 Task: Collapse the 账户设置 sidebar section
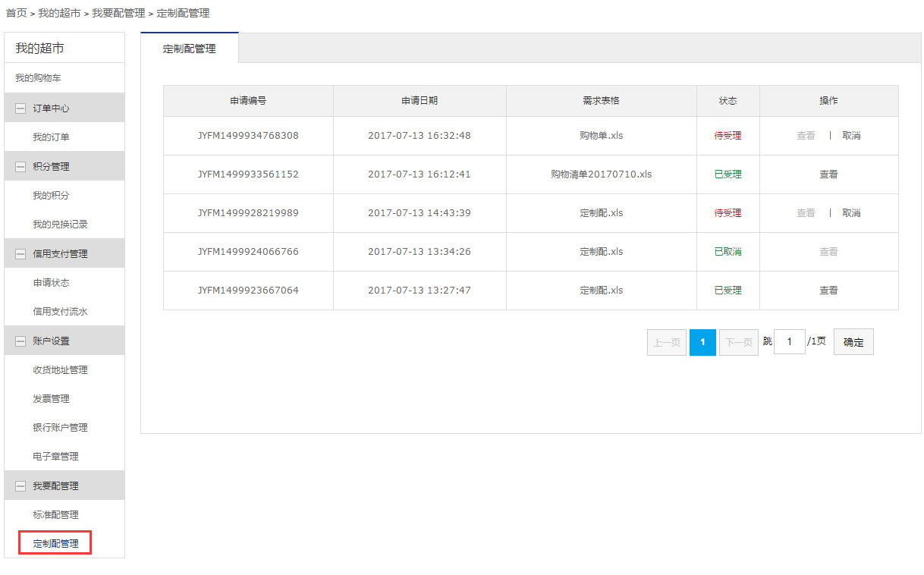point(20,341)
